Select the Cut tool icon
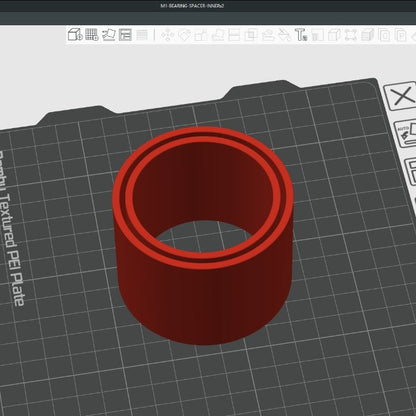Viewport: 416px width, 416px height. click(x=234, y=35)
